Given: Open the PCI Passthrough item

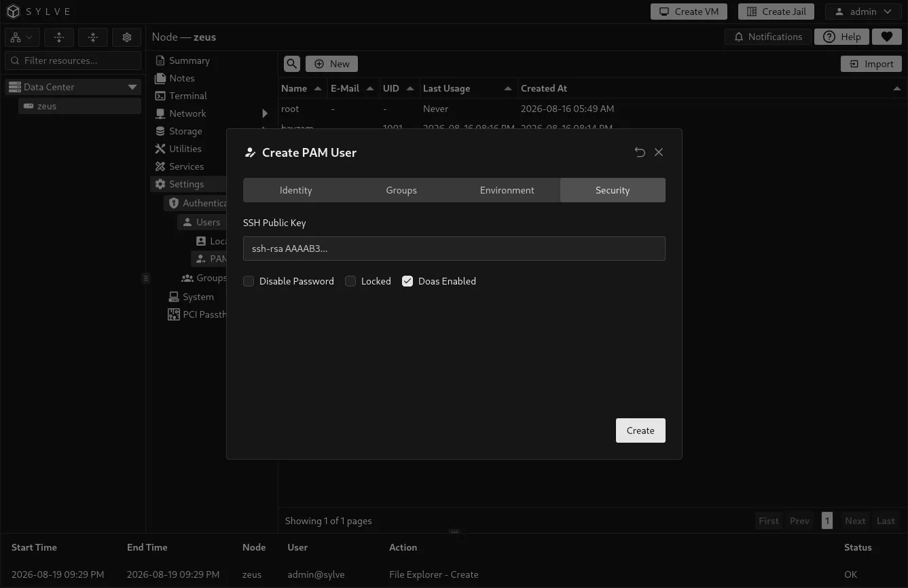Looking at the screenshot, I should pyautogui.click(x=197, y=314).
